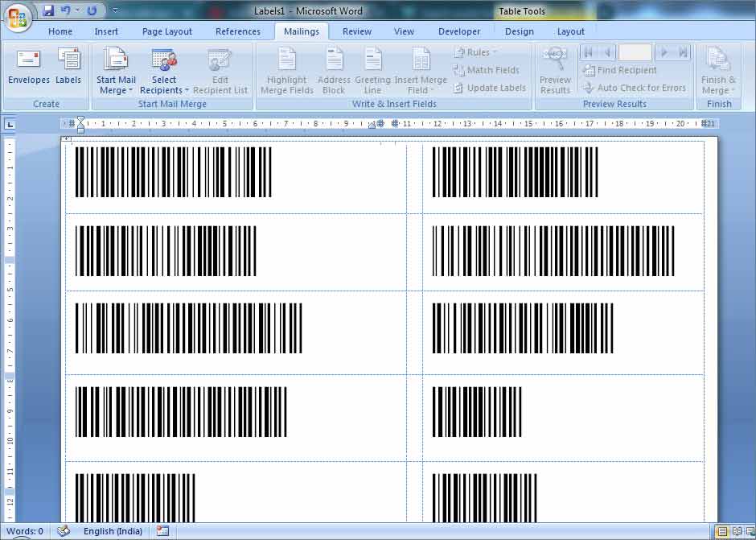
Task: Switch to Full Screen Reading view
Action: (737, 532)
